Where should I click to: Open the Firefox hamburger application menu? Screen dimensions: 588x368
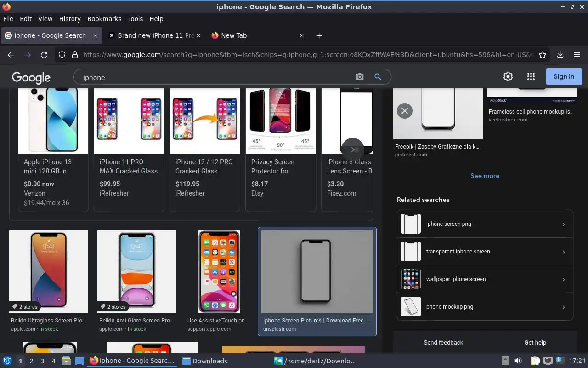click(x=577, y=55)
